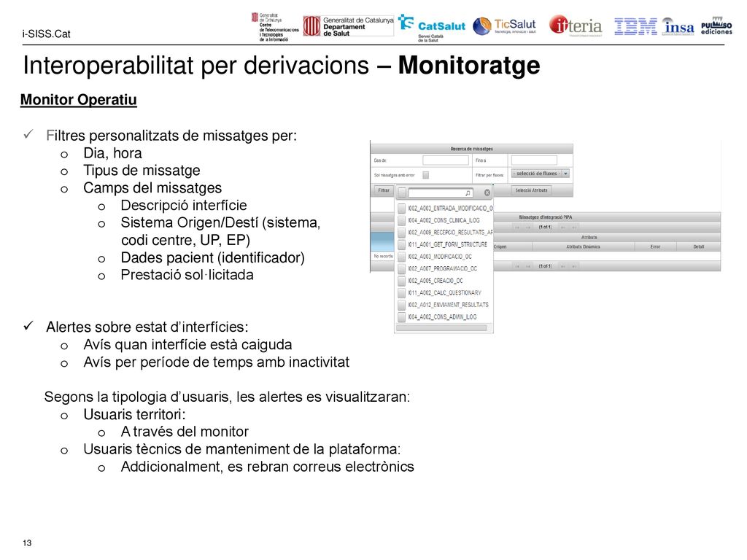This screenshot has height=560, width=747.
Task: Click the IBM logo
Action: (635, 27)
